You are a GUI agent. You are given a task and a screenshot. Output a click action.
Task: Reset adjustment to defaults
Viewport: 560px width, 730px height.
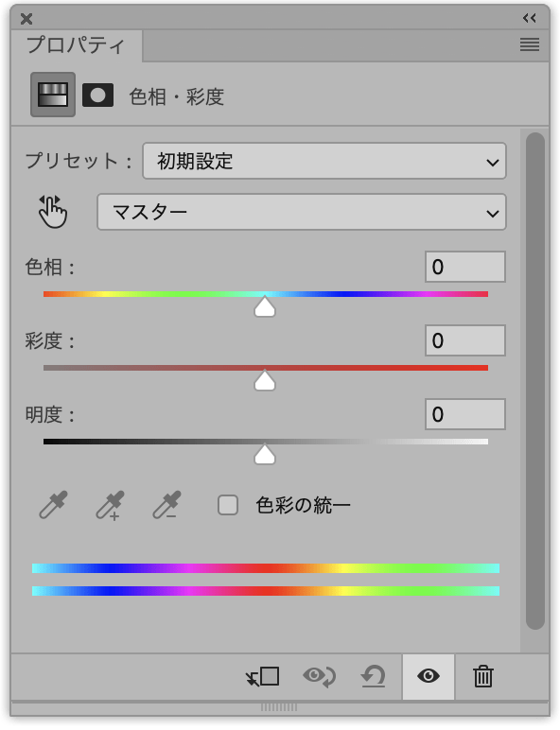click(374, 676)
